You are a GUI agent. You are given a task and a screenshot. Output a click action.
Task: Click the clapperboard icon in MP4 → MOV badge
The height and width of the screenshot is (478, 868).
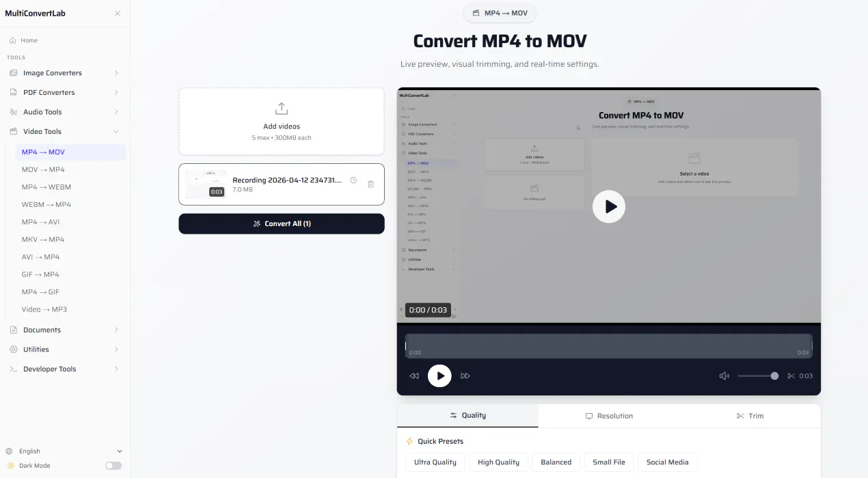pos(476,13)
